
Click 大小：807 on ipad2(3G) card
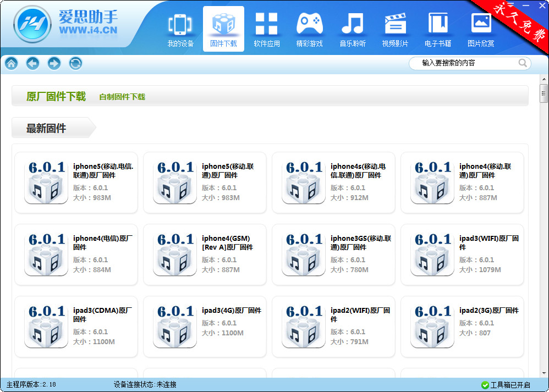[x=475, y=333]
